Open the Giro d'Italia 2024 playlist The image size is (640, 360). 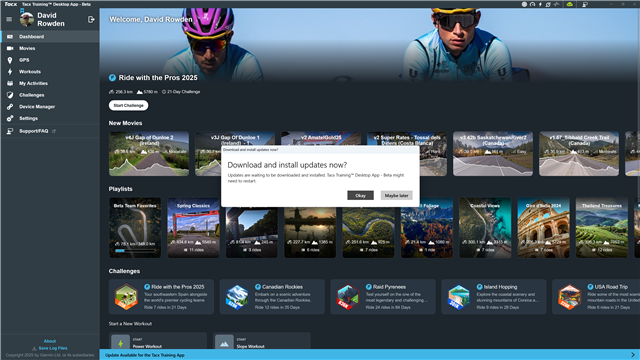coord(543,227)
